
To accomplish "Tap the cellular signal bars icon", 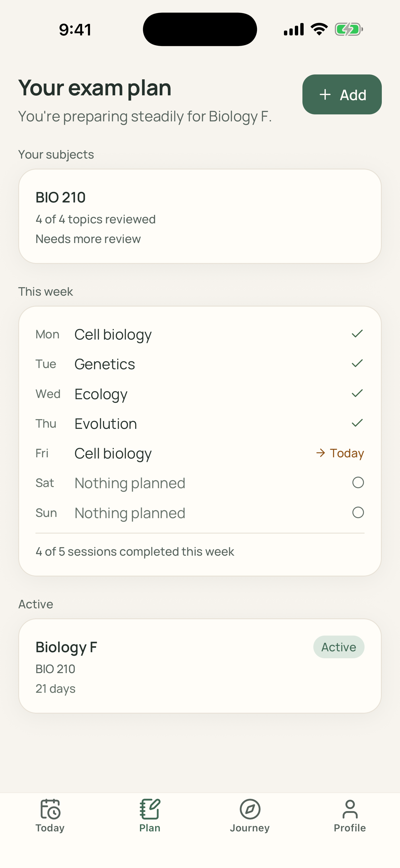I will 294,29.
